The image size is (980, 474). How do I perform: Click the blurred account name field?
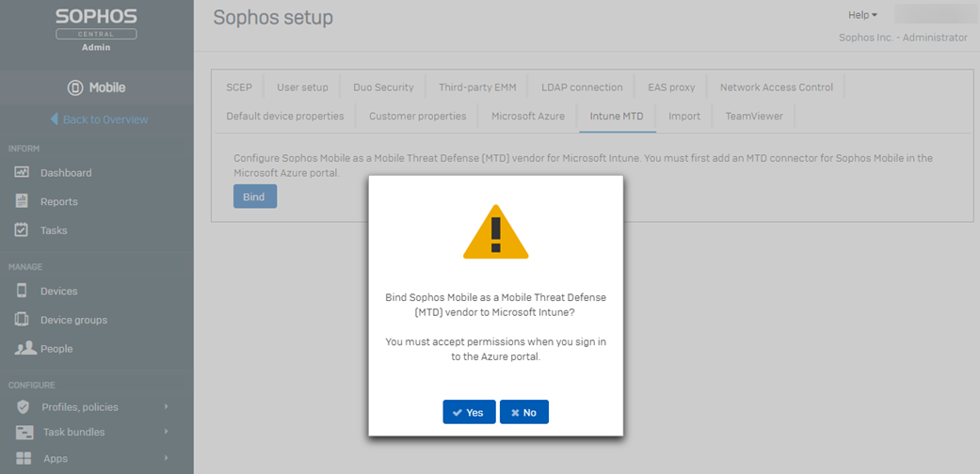click(937, 14)
